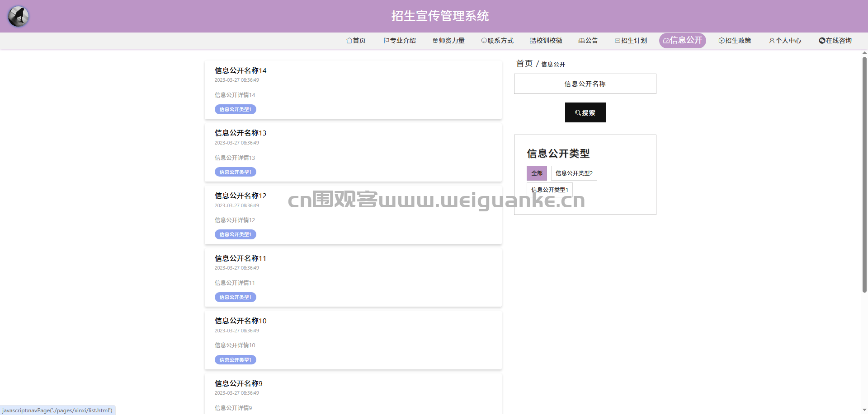
Task: Open 招生计划 in navigation
Action: [631, 41]
